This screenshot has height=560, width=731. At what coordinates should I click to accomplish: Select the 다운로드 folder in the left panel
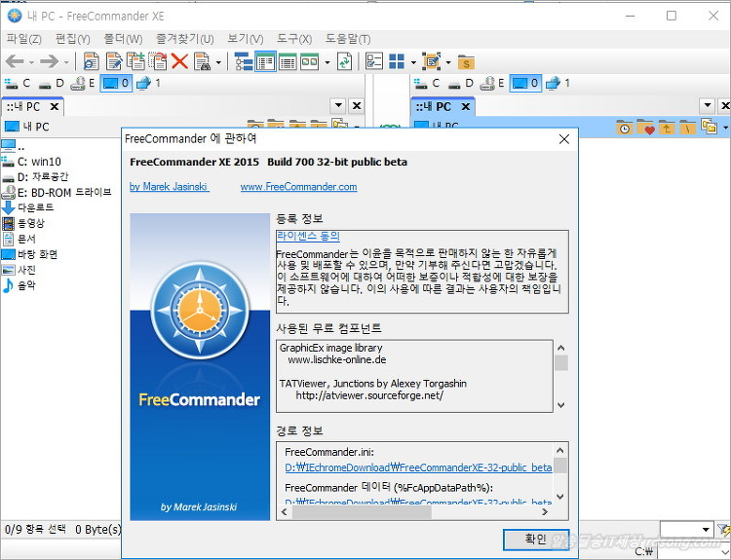(x=35, y=207)
